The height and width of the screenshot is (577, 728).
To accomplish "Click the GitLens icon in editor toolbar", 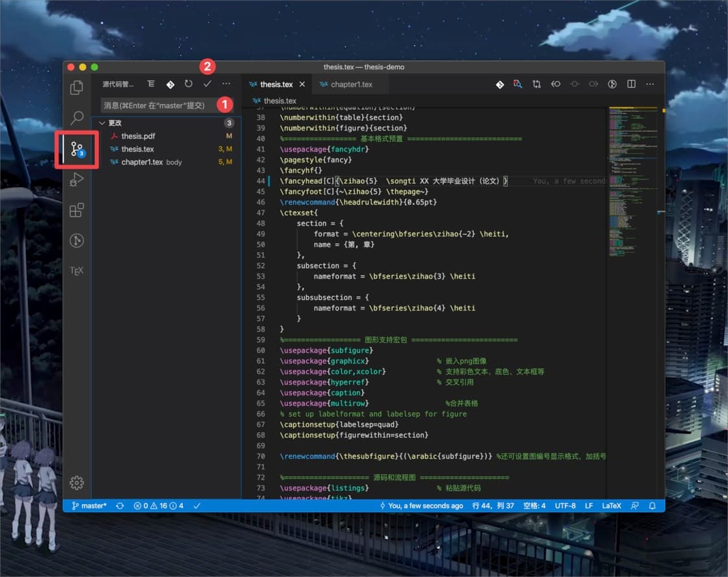I will click(x=500, y=84).
